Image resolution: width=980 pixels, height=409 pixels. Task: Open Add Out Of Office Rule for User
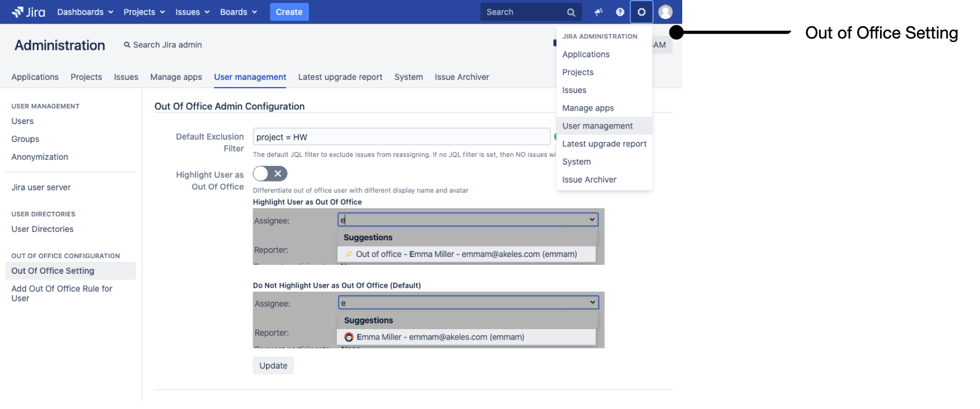61,293
